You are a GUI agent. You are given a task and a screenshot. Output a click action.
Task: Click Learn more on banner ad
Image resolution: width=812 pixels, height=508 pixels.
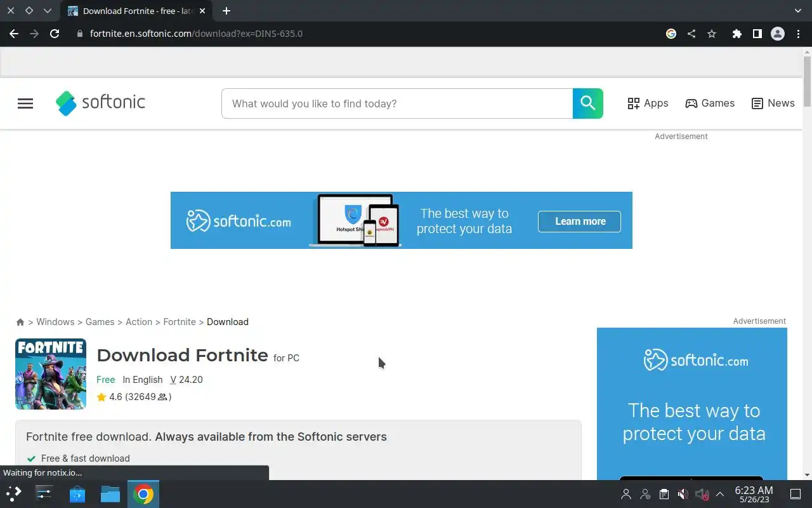tap(579, 222)
